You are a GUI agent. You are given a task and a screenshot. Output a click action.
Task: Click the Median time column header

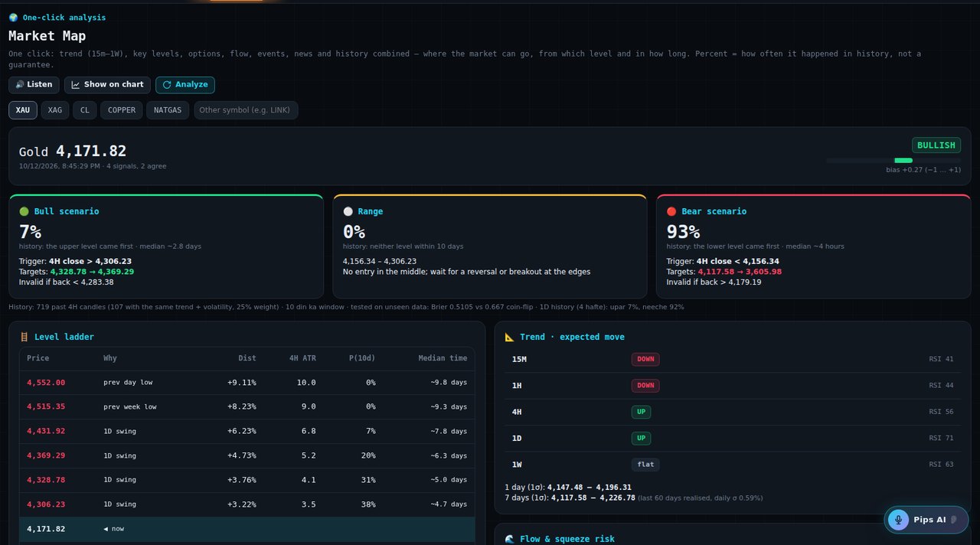443,358
